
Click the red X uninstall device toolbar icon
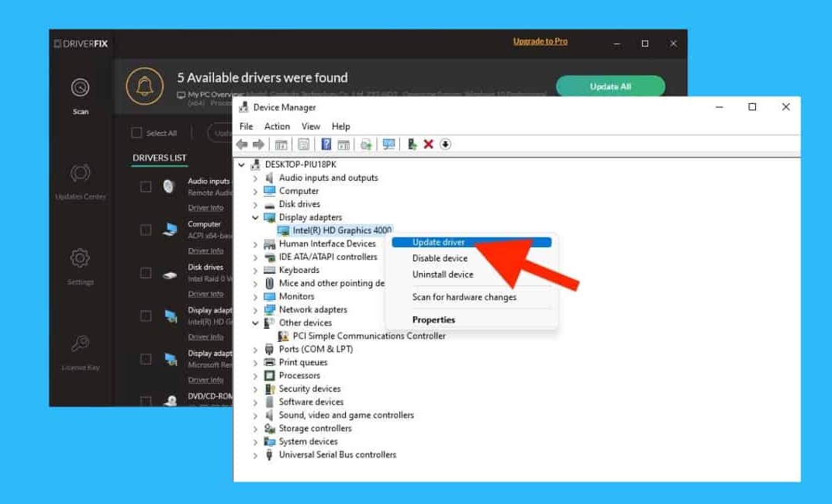[428, 144]
